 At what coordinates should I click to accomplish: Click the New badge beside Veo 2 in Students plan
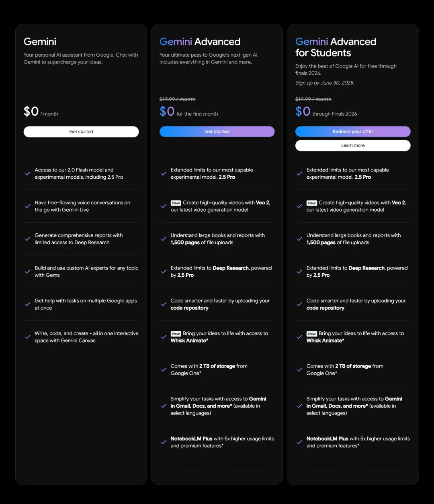click(312, 203)
